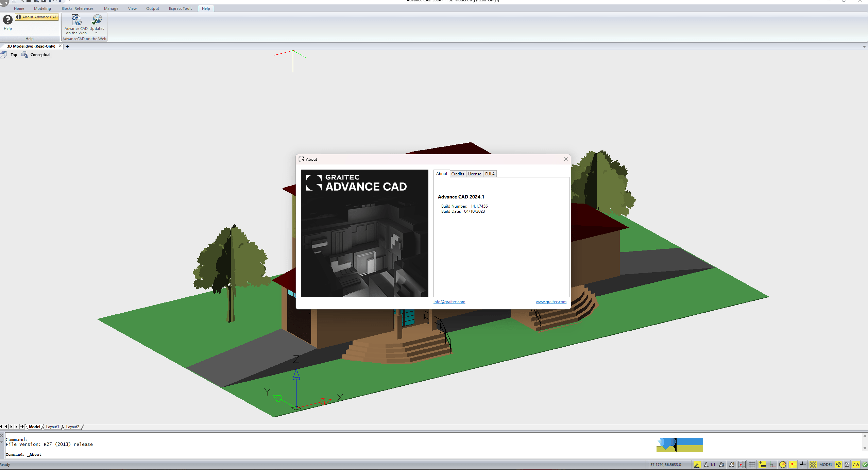Close the 3D Model.dwg document tab
Image resolution: width=868 pixels, height=470 pixels.
click(60, 46)
